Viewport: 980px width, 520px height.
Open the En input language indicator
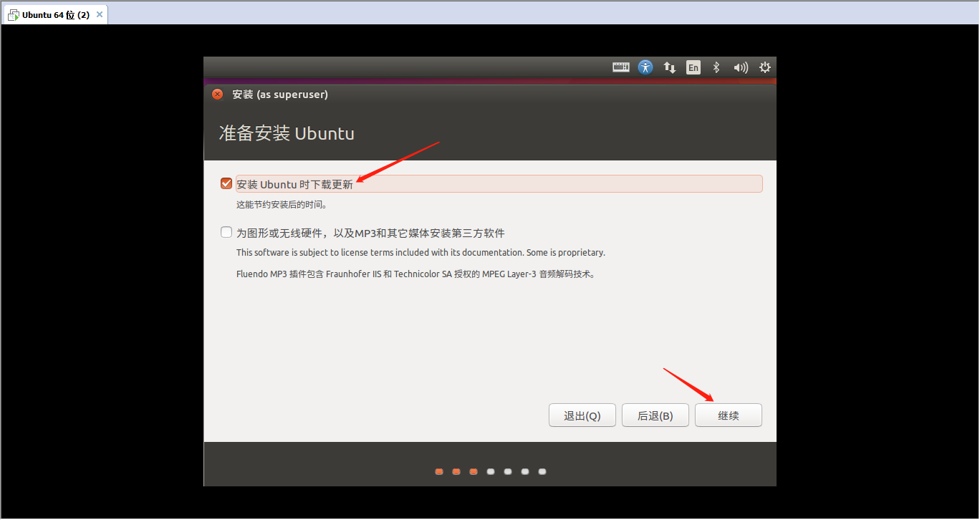click(x=693, y=67)
